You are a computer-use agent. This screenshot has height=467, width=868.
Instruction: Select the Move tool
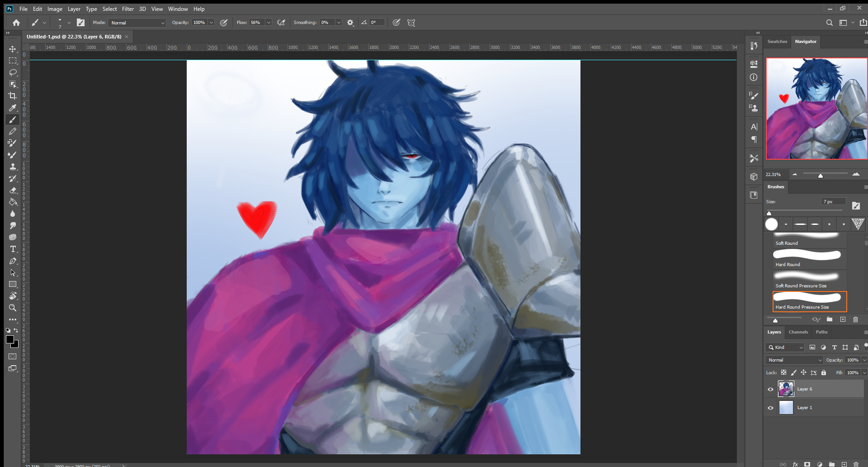pyautogui.click(x=13, y=49)
